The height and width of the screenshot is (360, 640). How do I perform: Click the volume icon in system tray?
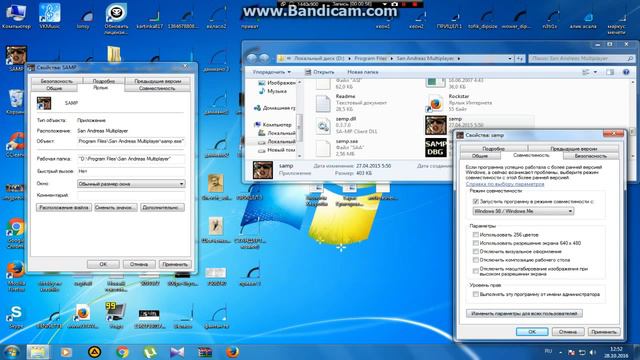[593, 352]
